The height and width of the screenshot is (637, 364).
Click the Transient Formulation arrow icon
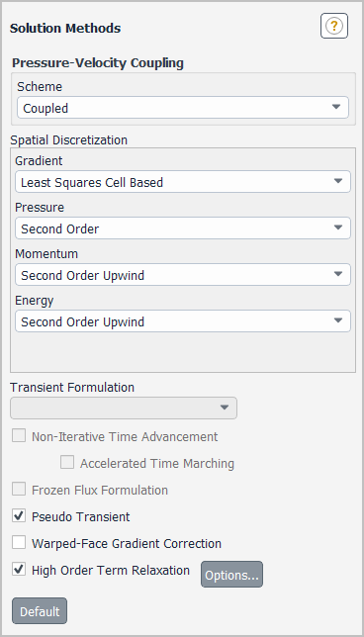tap(225, 408)
